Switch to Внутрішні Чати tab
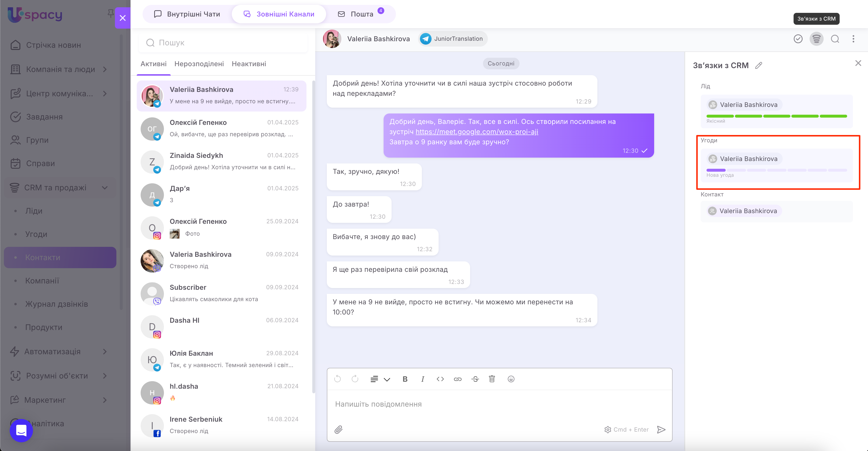The width and height of the screenshot is (868, 451). click(187, 14)
